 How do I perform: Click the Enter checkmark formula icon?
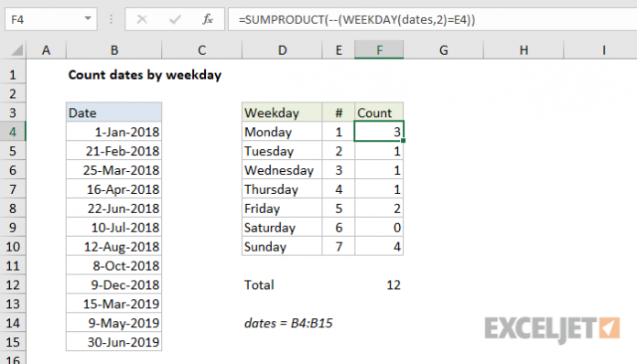(175, 19)
